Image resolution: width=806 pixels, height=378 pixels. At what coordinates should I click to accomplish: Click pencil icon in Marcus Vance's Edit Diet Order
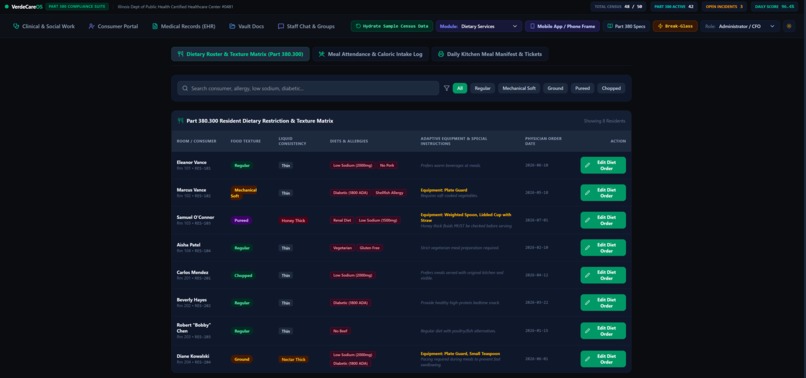[588, 193]
